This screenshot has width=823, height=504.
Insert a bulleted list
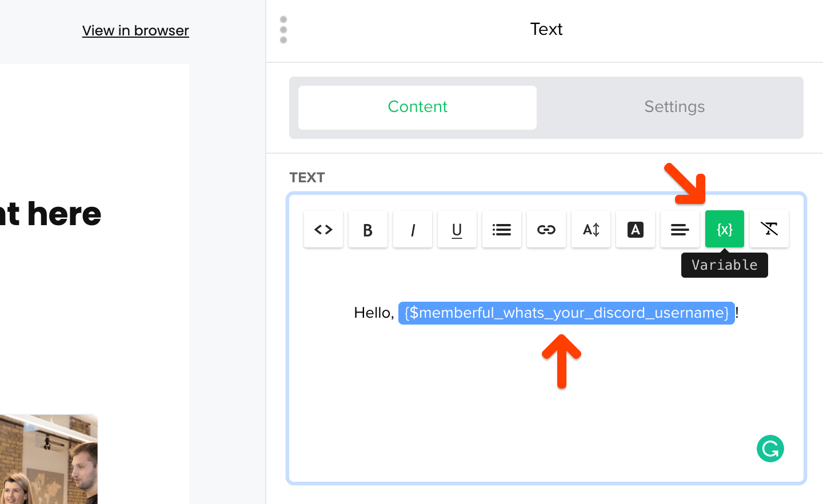pos(502,229)
